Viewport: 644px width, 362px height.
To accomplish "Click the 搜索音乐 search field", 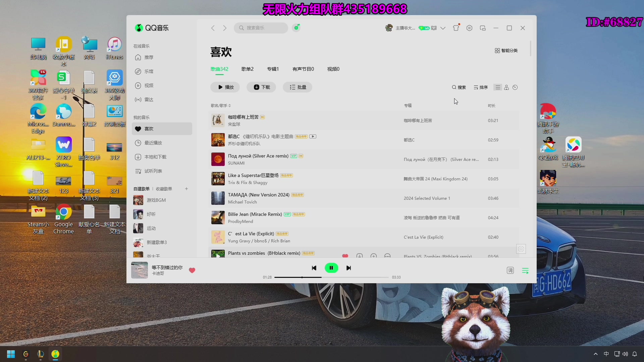I will pyautogui.click(x=261, y=28).
